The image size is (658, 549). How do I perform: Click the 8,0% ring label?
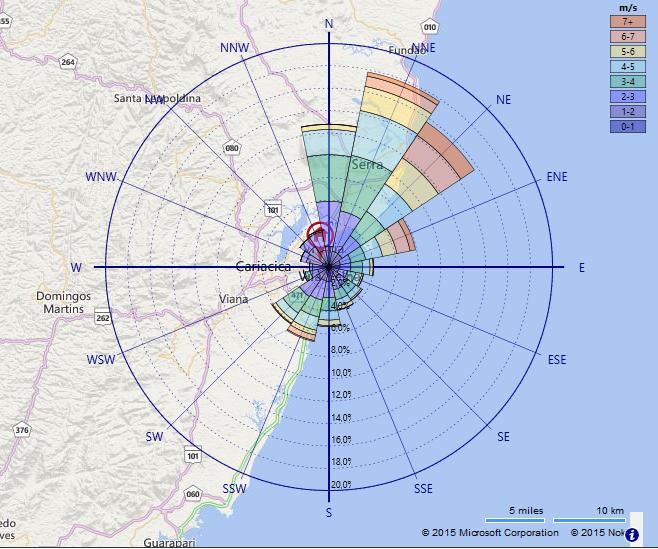coord(340,350)
